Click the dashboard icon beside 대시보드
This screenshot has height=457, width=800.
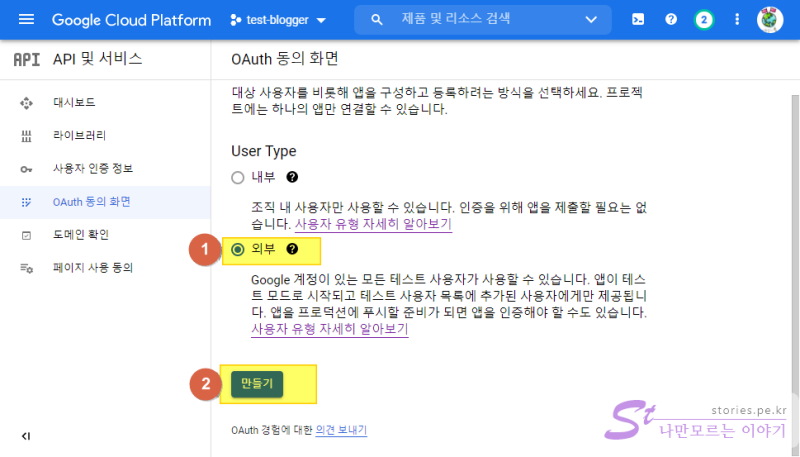tap(26, 103)
